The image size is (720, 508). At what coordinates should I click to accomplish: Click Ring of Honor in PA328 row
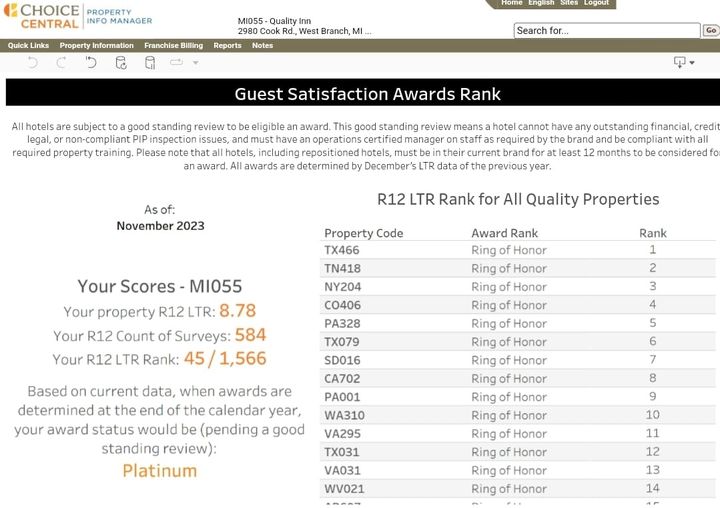(509, 324)
